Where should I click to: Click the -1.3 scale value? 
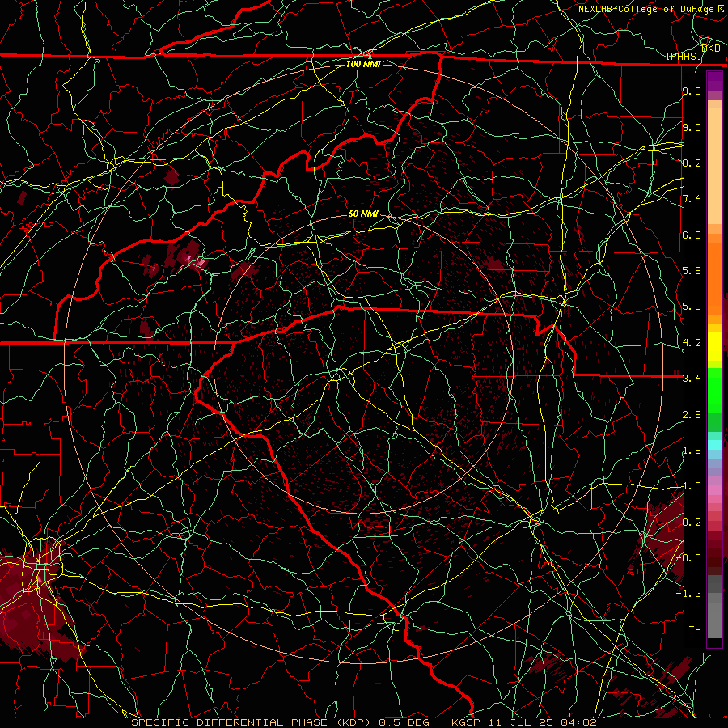[688, 594]
